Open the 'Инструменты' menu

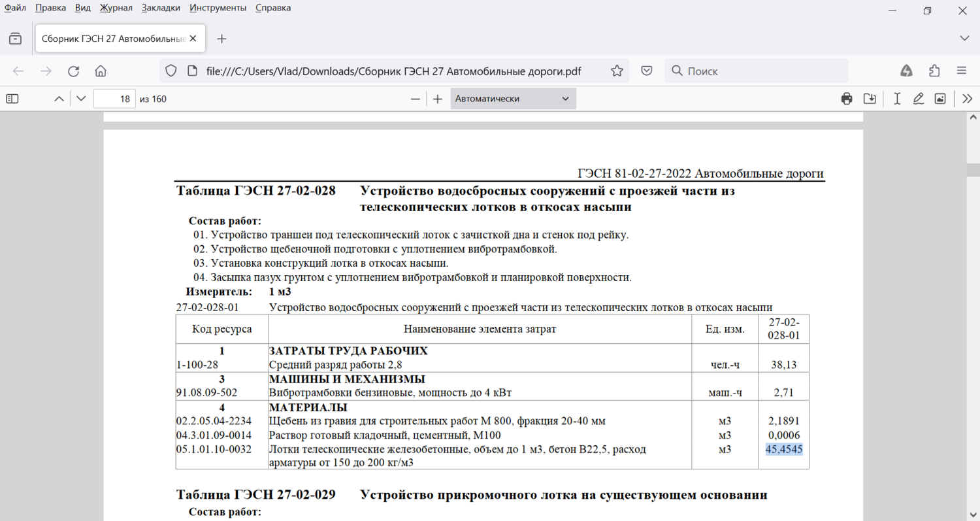click(x=218, y=8)
